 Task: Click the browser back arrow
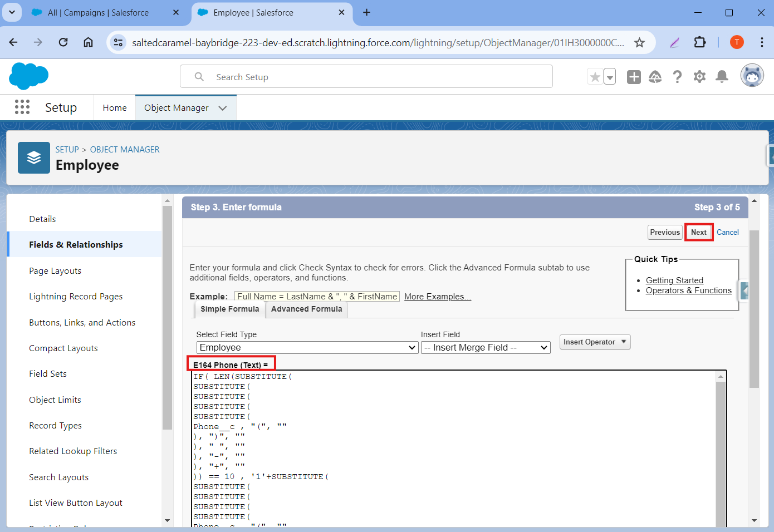[13, 42]
